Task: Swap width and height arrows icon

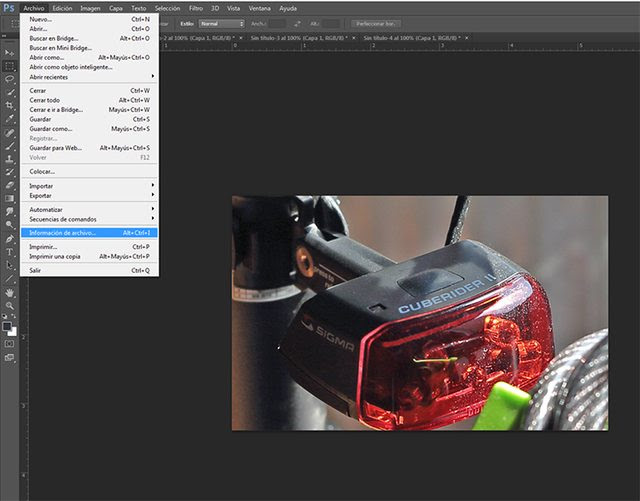Action: pyautogui.click(x=297, y=24)
